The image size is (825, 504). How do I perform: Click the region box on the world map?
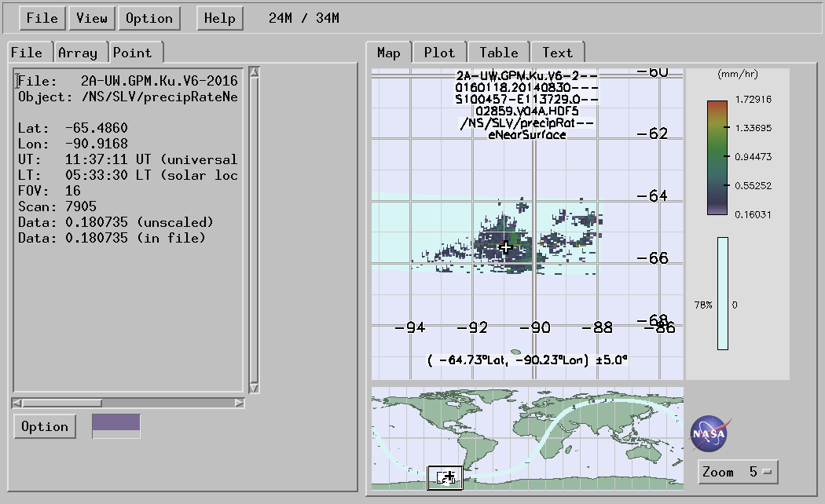pyautogui.click(x=445, y=477)
